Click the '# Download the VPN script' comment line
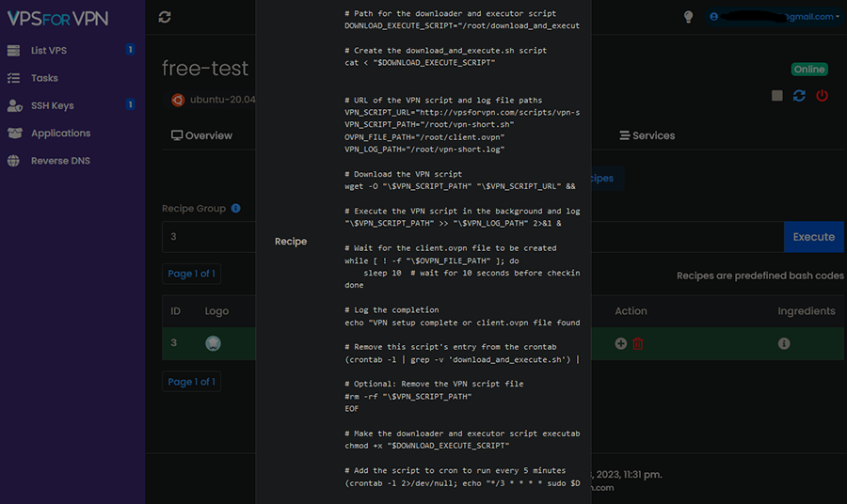Viewport: 847px width, 504px height. click(404, 174)
